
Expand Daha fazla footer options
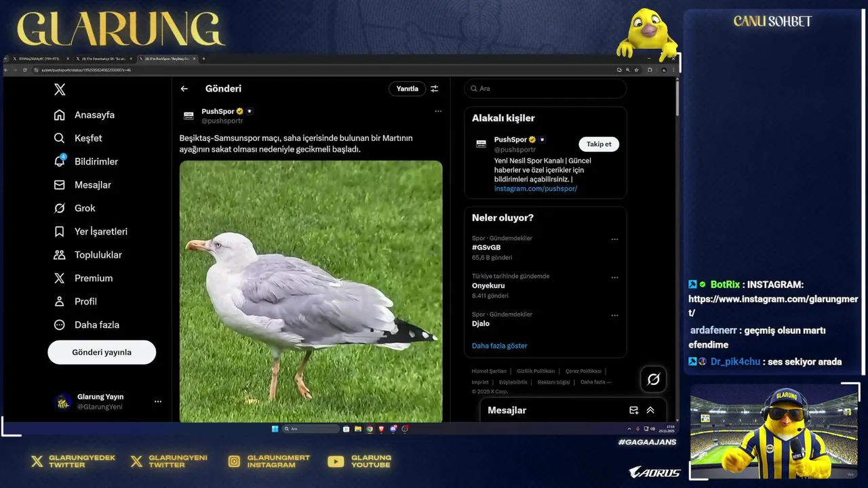click(x=595, y=382)
